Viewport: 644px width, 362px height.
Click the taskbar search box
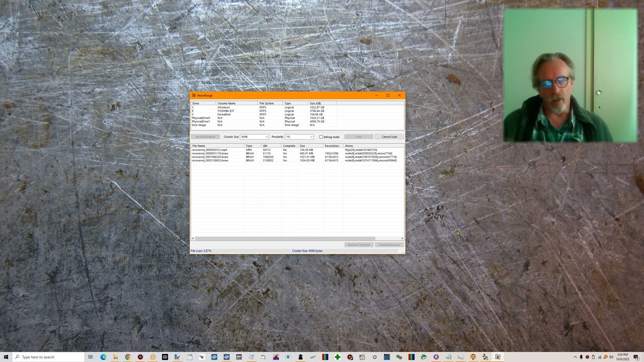(x=48, y=357)
